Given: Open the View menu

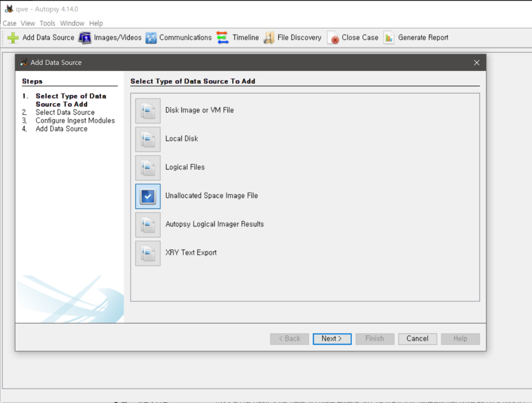Looking at the screenshot, I should [x=28, y=23].
